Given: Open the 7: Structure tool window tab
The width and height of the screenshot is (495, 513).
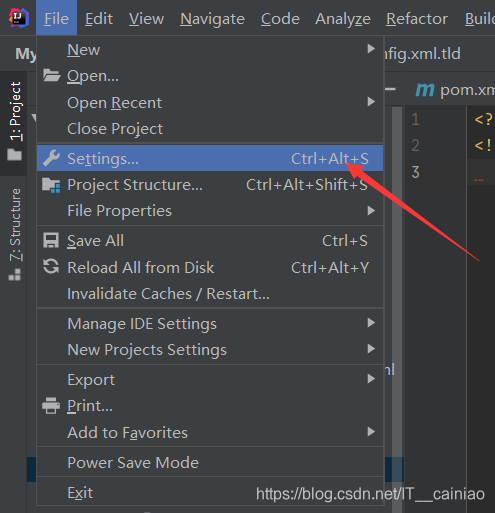Looking at the screenshot, I should pyautogui.click(x=14, y=235).
